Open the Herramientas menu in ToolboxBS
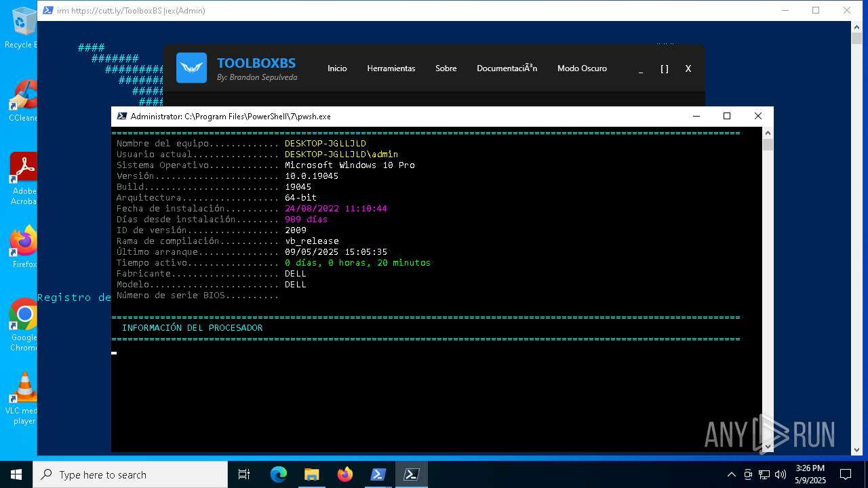 click(391, 68)
